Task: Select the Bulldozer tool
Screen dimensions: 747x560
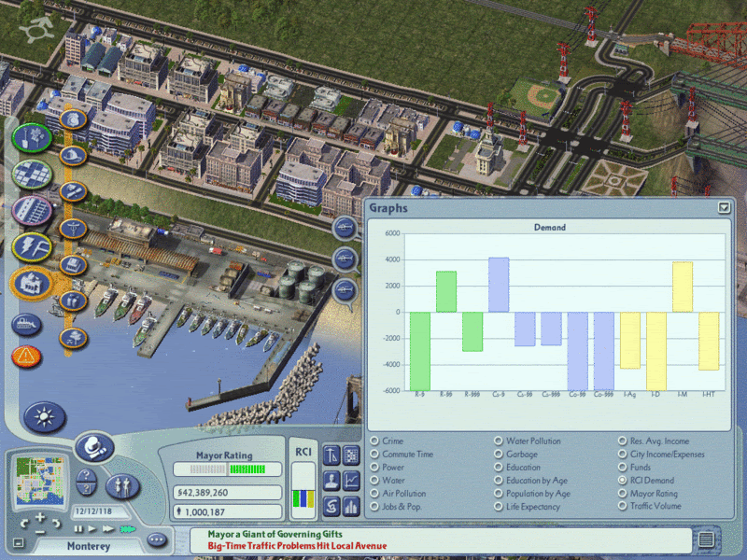Action: coord(26,325)
